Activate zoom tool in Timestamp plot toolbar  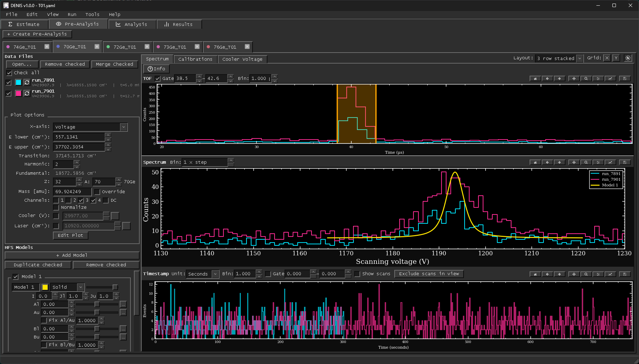coord(586,274)
